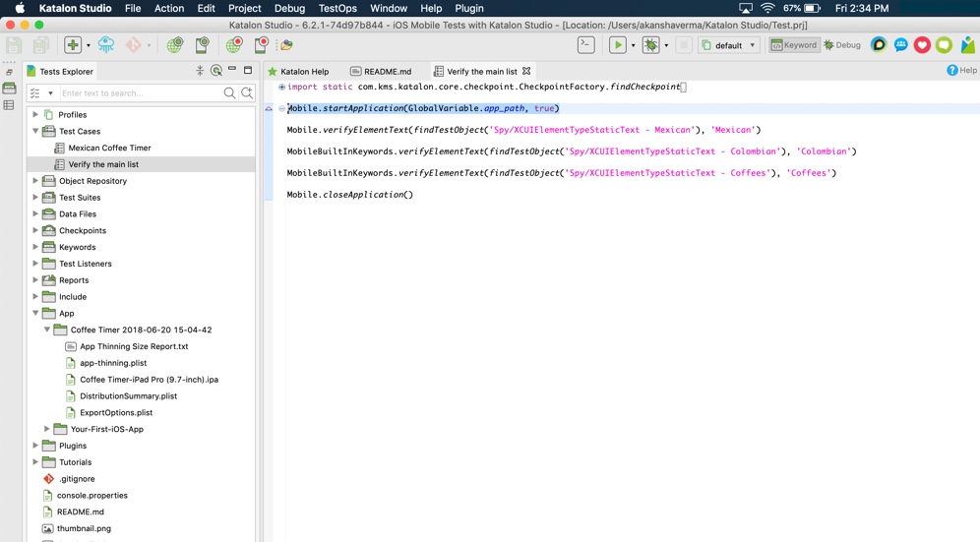Click the red heart icon
The width and height of the screenshot is (980, 542).
click(x=922, y=45)
